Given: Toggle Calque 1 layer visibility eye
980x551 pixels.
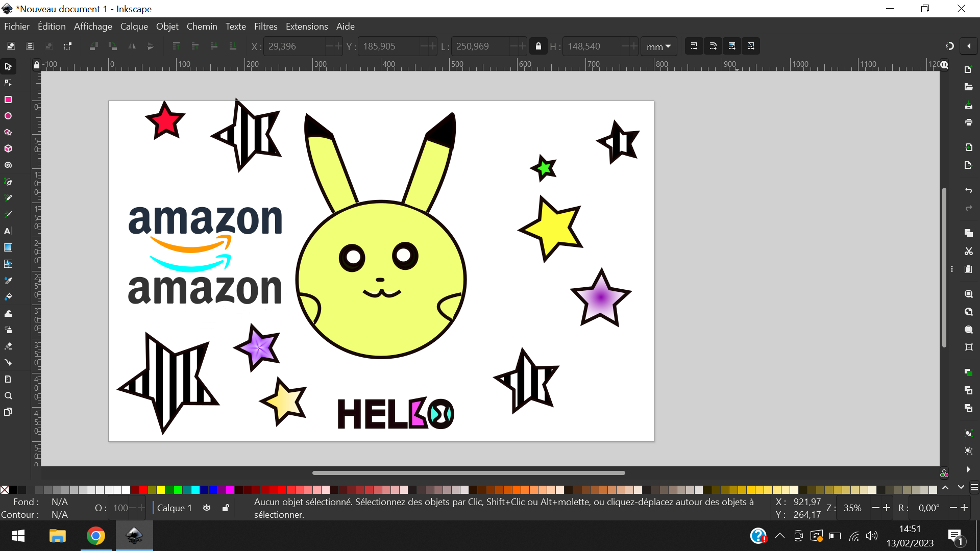Looking at the screenshot, I should pos(207,508).
